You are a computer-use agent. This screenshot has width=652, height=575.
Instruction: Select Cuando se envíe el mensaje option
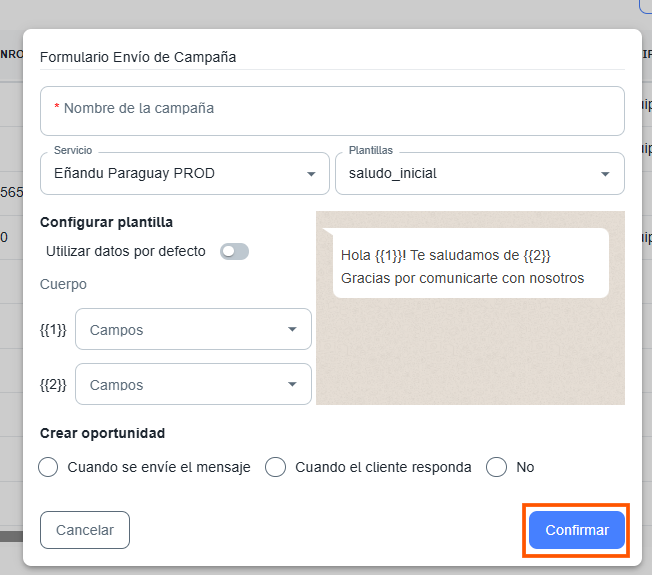48,467
